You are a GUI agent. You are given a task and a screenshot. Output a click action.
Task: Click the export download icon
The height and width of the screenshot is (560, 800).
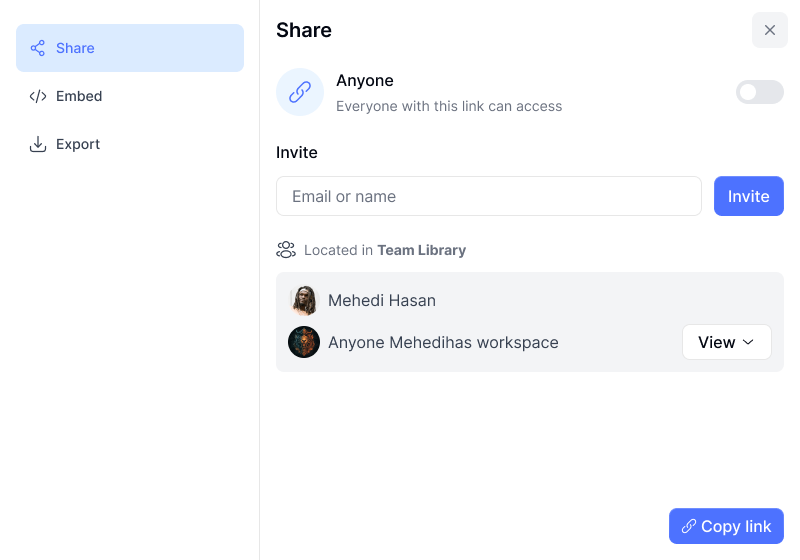[38, 144]
